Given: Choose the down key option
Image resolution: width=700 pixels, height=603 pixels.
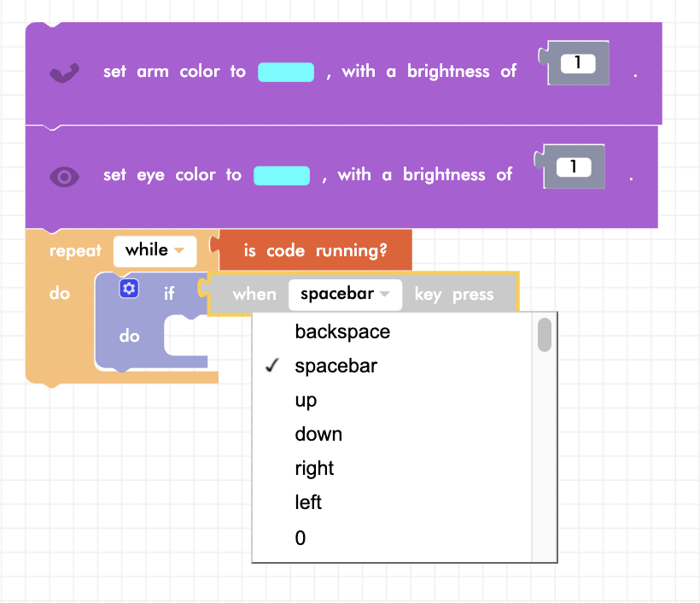Looking at the screenshot, I should (x=318, y=435).
